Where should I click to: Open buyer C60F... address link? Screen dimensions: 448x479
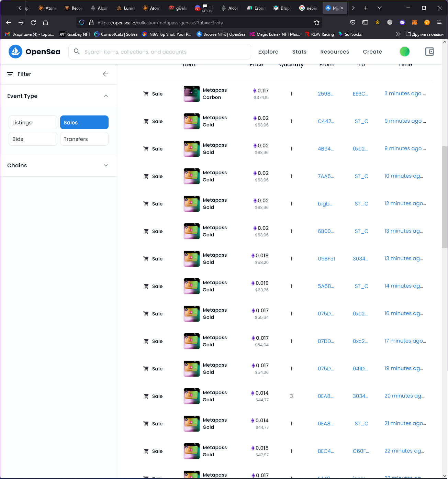(361, 451)
